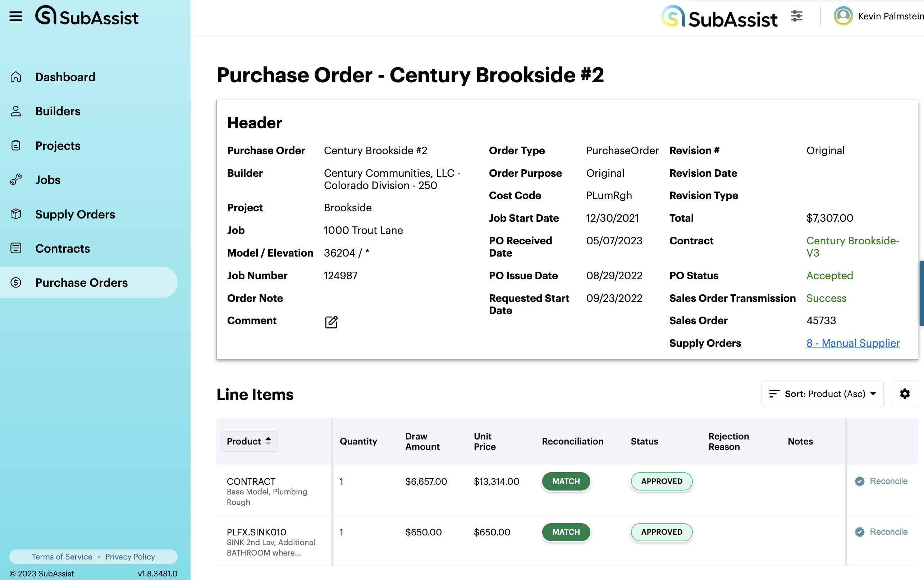Open the 8 - Manual Supplier link
This screenshot has height=580, width=924.
tap(852, 343)
